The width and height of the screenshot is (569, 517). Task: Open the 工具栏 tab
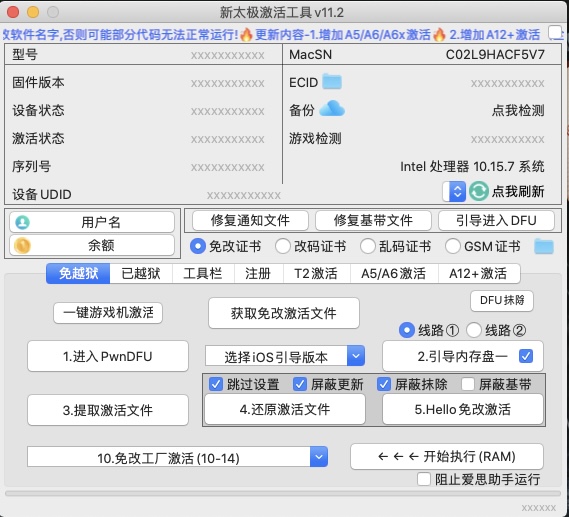coord(203,274)
